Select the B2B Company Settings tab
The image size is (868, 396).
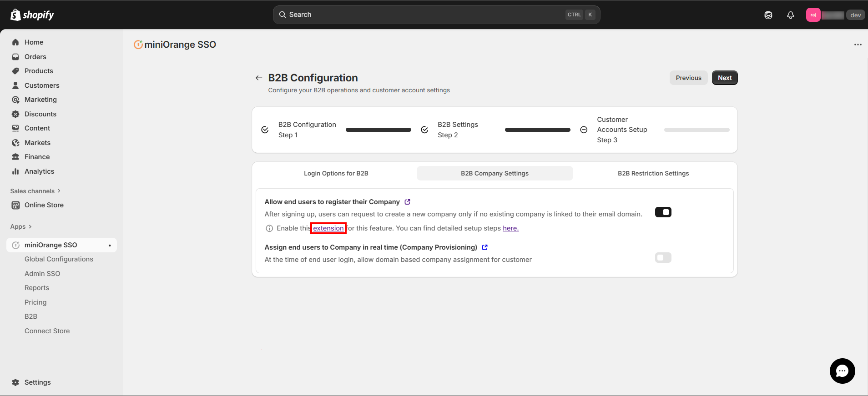495,173
